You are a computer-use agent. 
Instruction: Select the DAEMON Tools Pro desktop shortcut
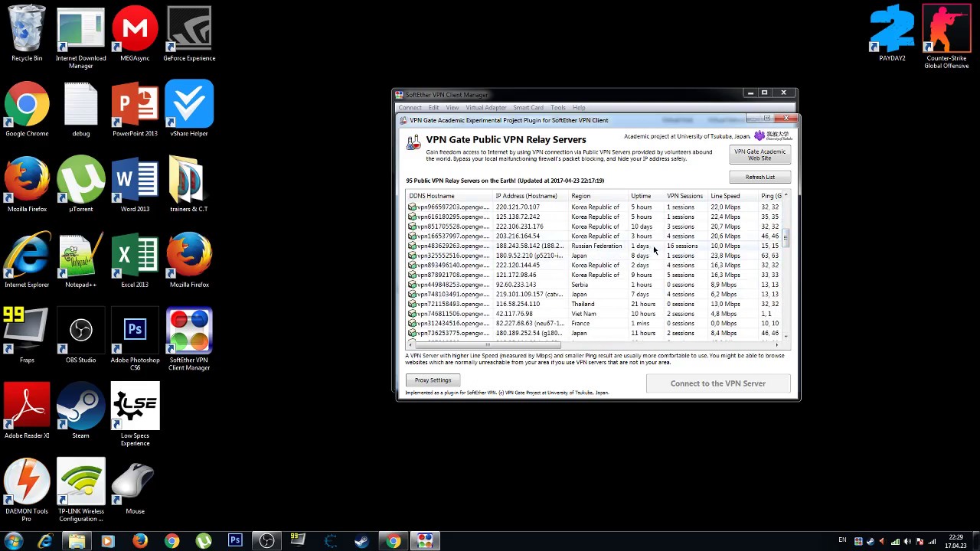[x=27, y=490]
